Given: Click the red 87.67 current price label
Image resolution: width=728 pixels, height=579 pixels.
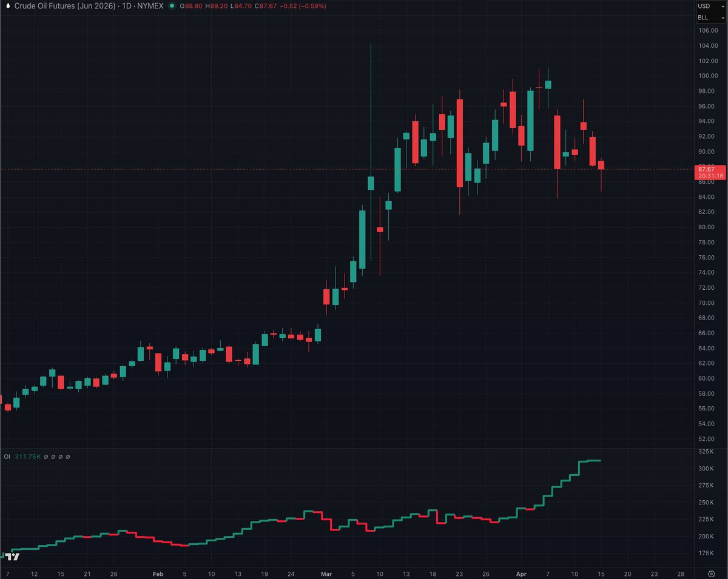Looking at the screenshot, I should pyautogui.click(x=710, y=172).
